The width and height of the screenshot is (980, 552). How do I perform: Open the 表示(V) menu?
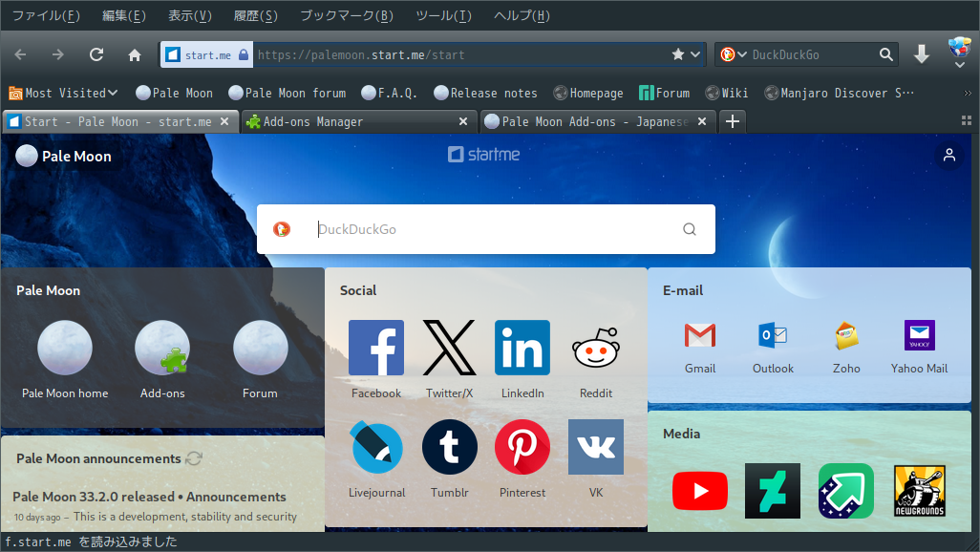[x=190, y=15]
